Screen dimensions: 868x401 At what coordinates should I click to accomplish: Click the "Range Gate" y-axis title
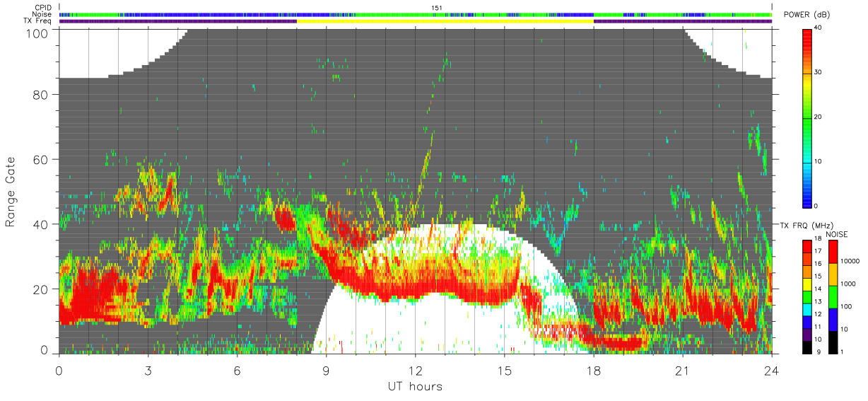tap(11, 192)
